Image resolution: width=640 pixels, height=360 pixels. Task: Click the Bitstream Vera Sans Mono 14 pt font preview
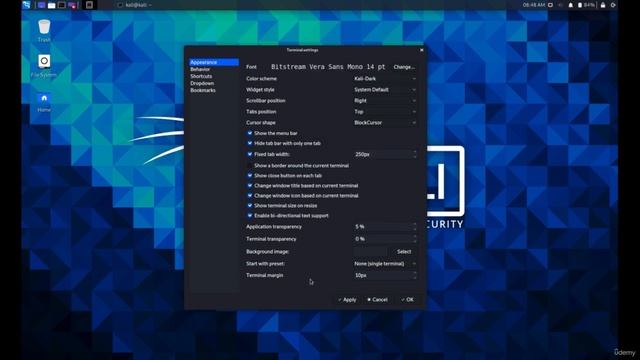tap(328, 67)
